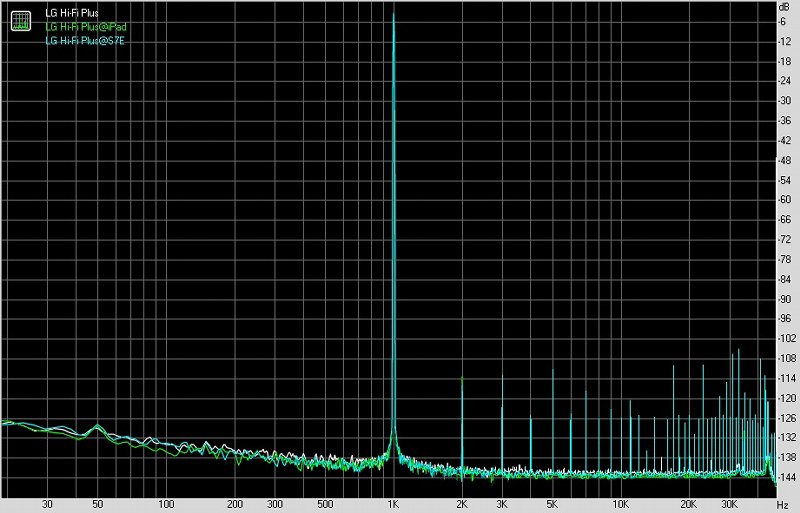
Task: Click the dB unit label
Action: [x=784, y=7]
